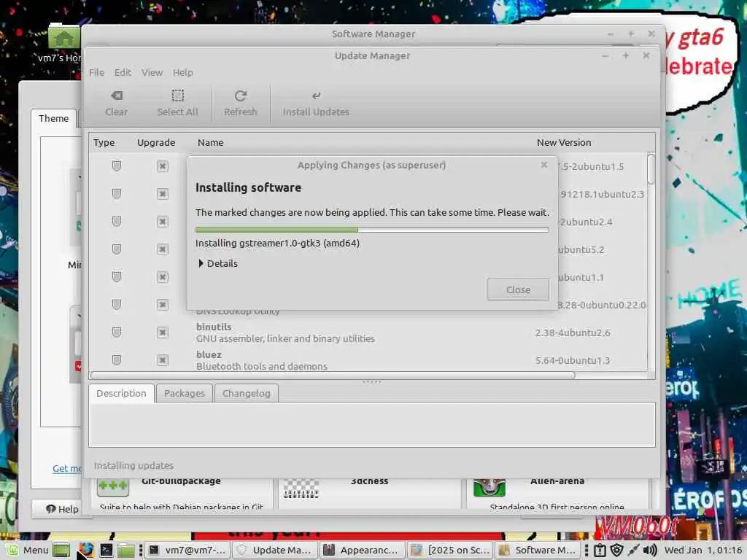Open the Help menu in Update Manager
747x560 pixels.
182,72
